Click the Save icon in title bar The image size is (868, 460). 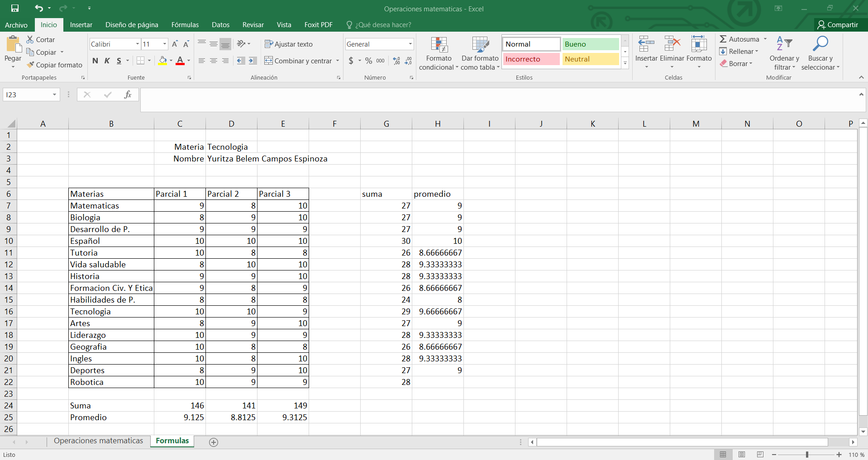click(15, 8)
